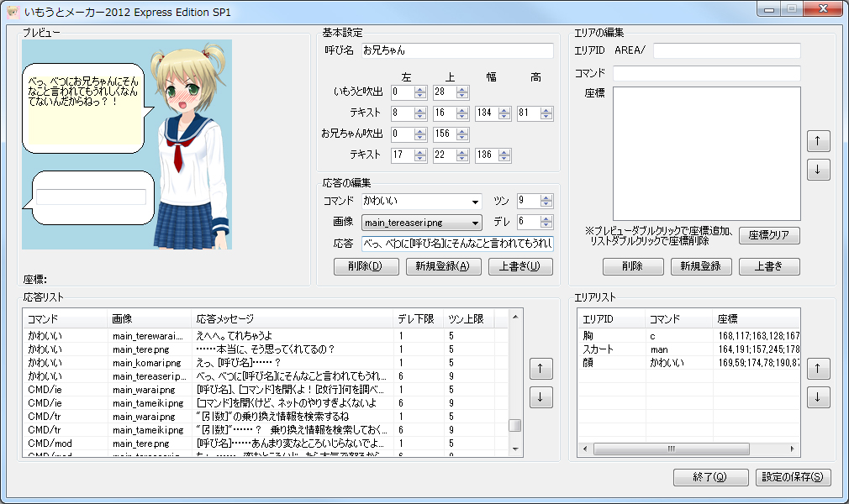Click the 設定の保存(S) button
849x504 pixels.
(793, 477)
